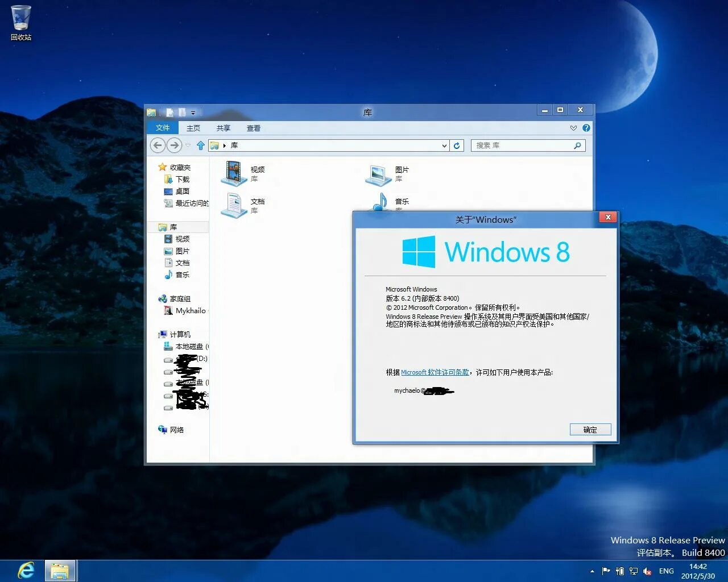This screenshot has height=582, width=728.
Task: Open quick access toolbar customize arrow
Action: pyautogui.click(x=193, y=113)
